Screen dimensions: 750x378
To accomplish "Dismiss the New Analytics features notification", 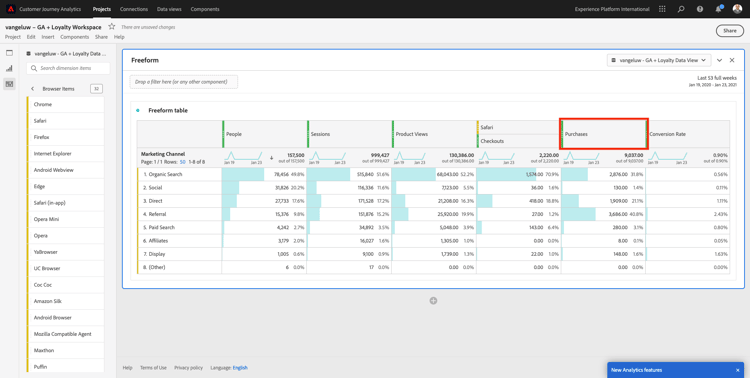I will [x=737, y=370].
